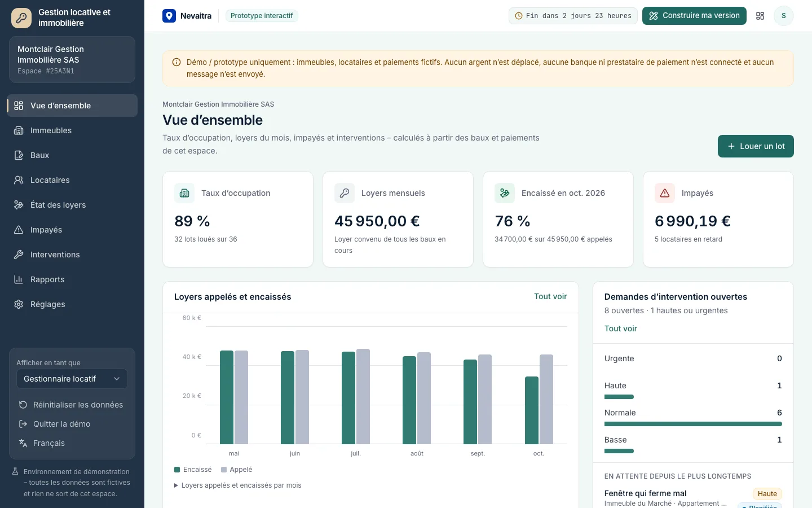Screen dimensions: 812x508
Task: Click the oct. green Encaissé bar in chart
Action: 532,410
